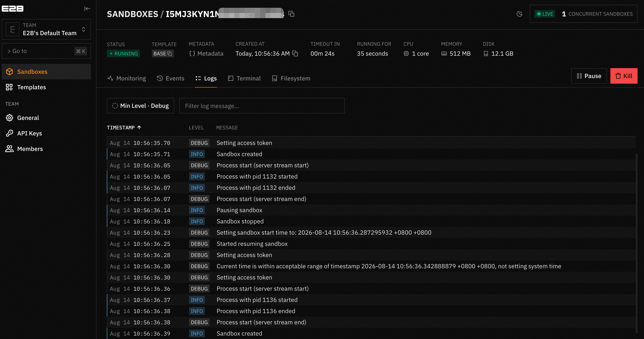Click the General gear icon
The height and width of the screenshot is (339, 644).
tap(9, 118)
